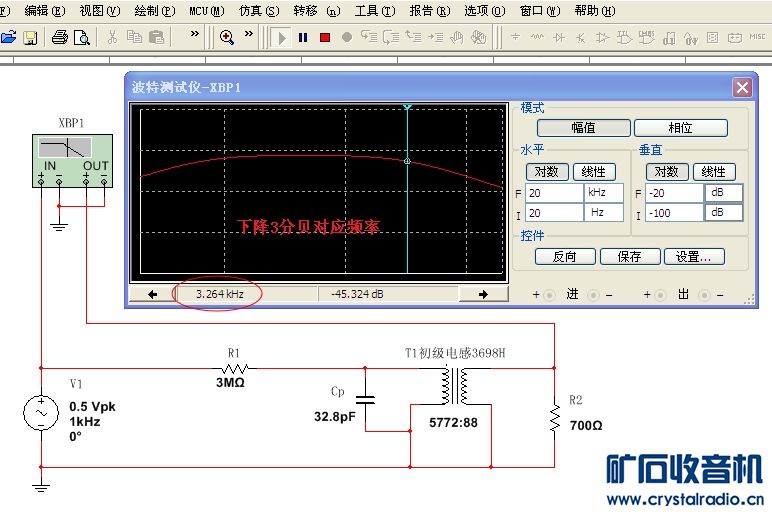Image resolution: width=772 pixels, height=512 pixels.
Task: Click the 保存 (Save) button in Bode plotter
Action: [630, 256]
